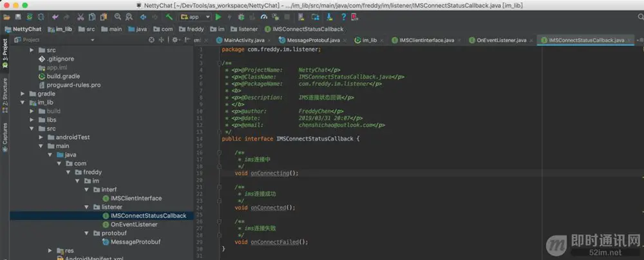Open the app run configuration dropdown
This screenshot has height=260, width=644.
[196, 17]
